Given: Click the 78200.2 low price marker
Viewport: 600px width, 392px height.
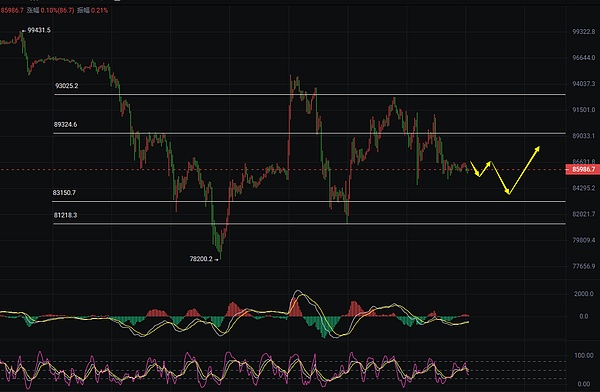Looking at the screenshot, I should 201,259.
